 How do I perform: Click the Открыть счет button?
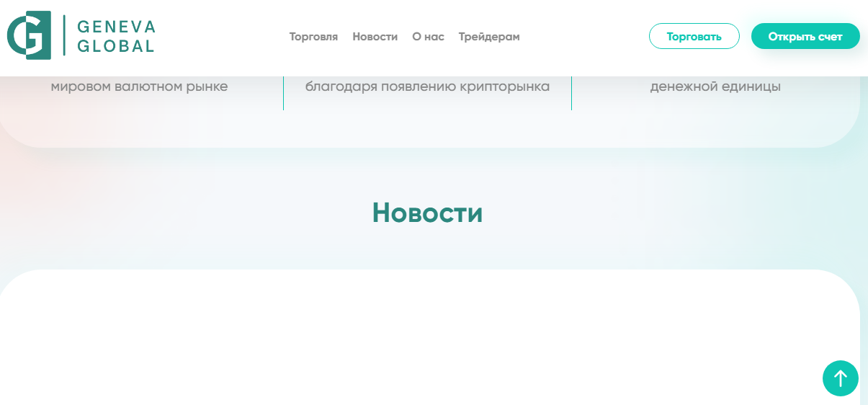click(805, 36)
